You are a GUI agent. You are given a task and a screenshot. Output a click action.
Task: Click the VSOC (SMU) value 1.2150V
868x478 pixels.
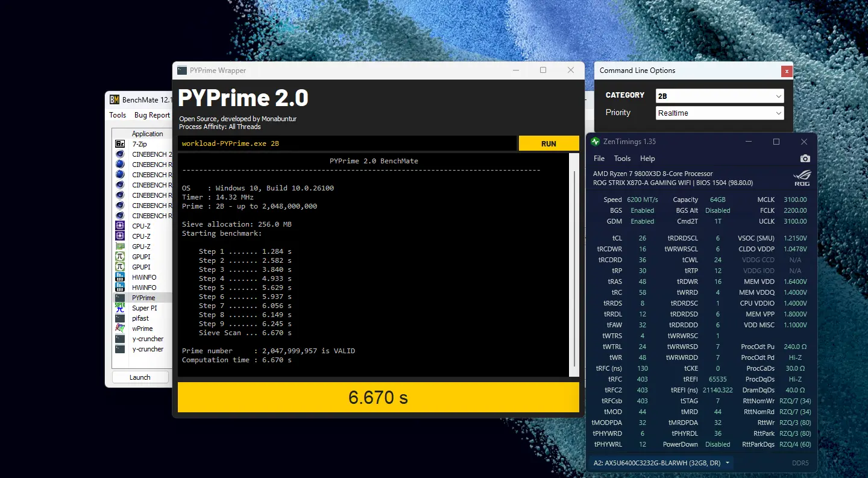796,238
